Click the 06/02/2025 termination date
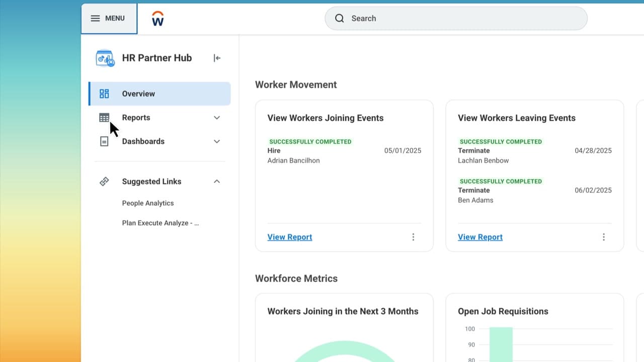 click(593, 190)
